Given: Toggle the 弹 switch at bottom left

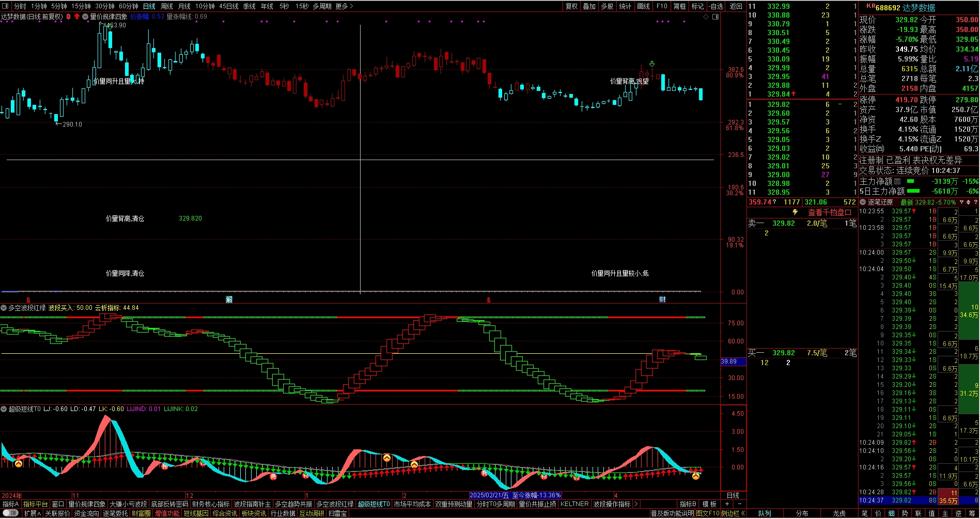Looking at the screenshot, I should 10,513.
